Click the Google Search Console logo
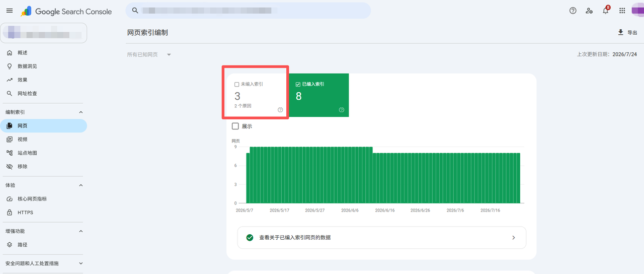The width and height of the screenshot is (644, 274). tap(66, 11)
